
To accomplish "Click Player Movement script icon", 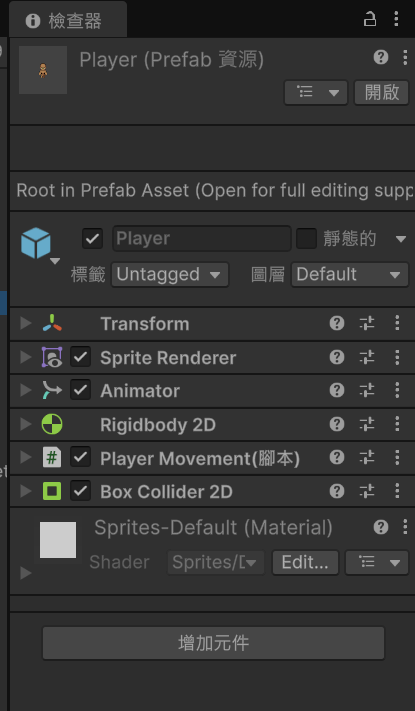I will pos(52,458).
